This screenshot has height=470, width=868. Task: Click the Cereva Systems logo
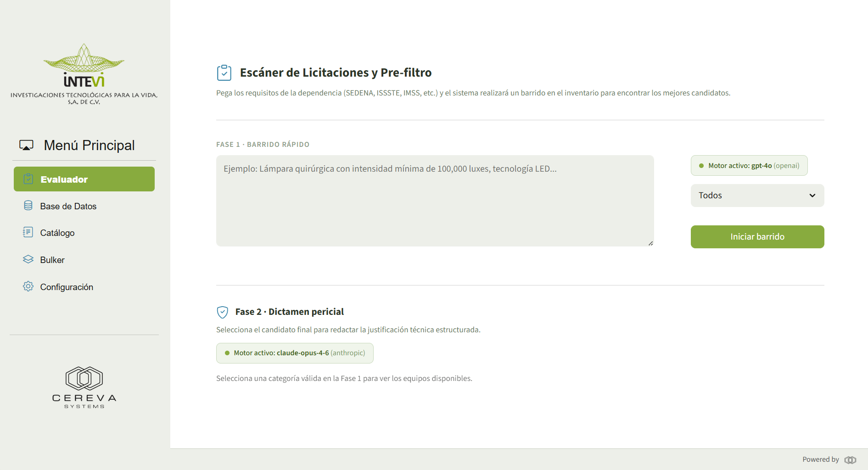tap(84, 387)
